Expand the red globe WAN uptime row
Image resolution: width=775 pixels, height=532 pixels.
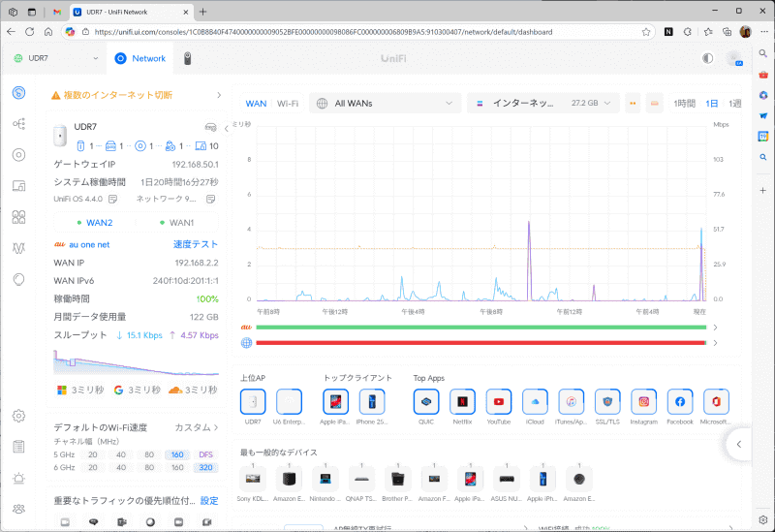click(715, 343)
